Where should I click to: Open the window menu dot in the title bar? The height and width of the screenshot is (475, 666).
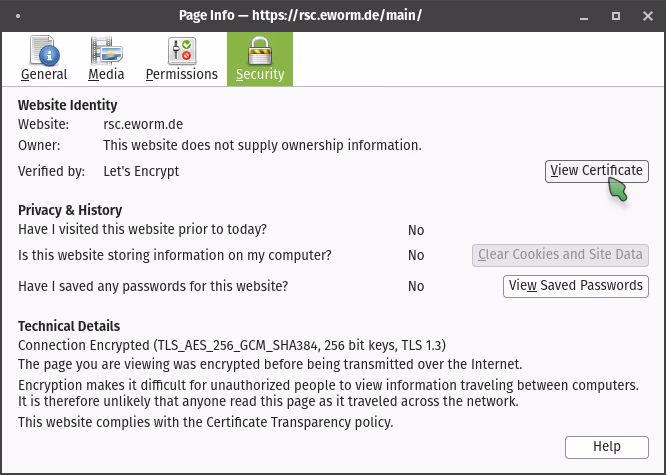tap(20, 15)
